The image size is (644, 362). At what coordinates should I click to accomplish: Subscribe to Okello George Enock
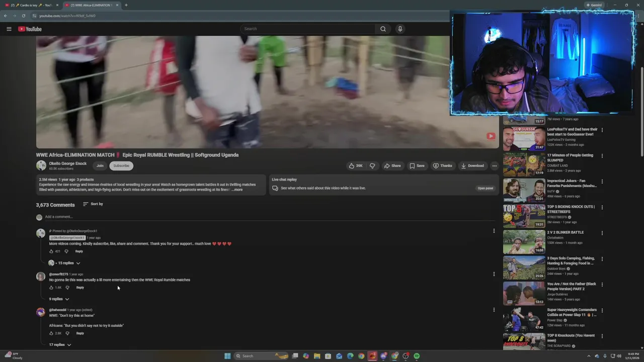point(121,165)
